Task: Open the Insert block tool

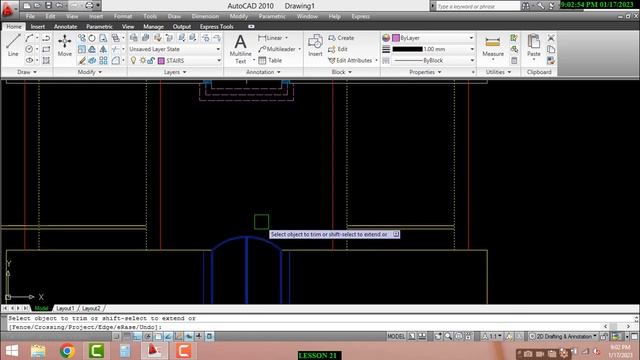Action: (x=315, y=45)
